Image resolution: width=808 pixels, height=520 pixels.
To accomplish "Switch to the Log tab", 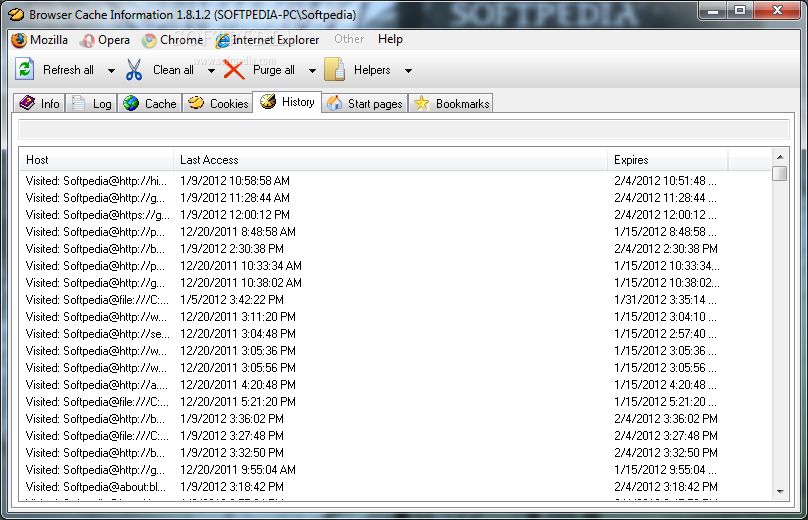I will 92,103.
